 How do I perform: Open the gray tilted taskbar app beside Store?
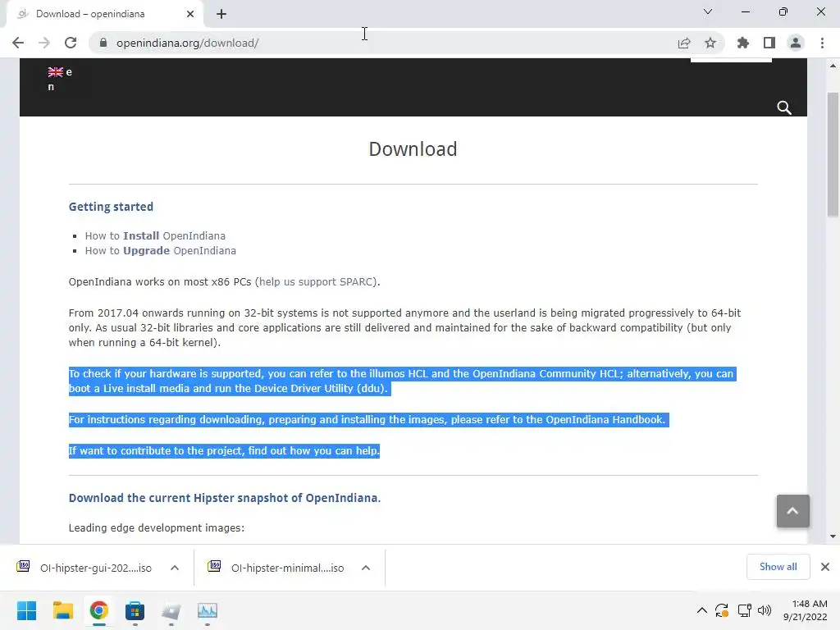click(171, 610)
